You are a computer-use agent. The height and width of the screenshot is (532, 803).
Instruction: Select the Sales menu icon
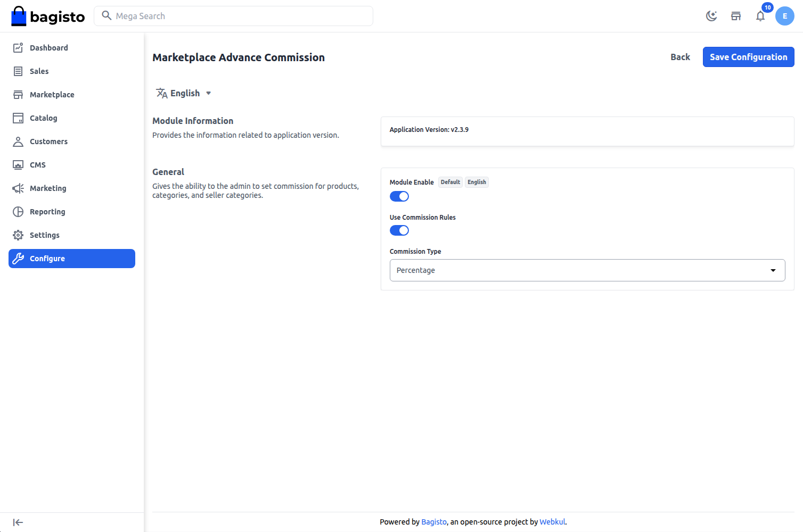pyautogui.click(x=18, y=71)
